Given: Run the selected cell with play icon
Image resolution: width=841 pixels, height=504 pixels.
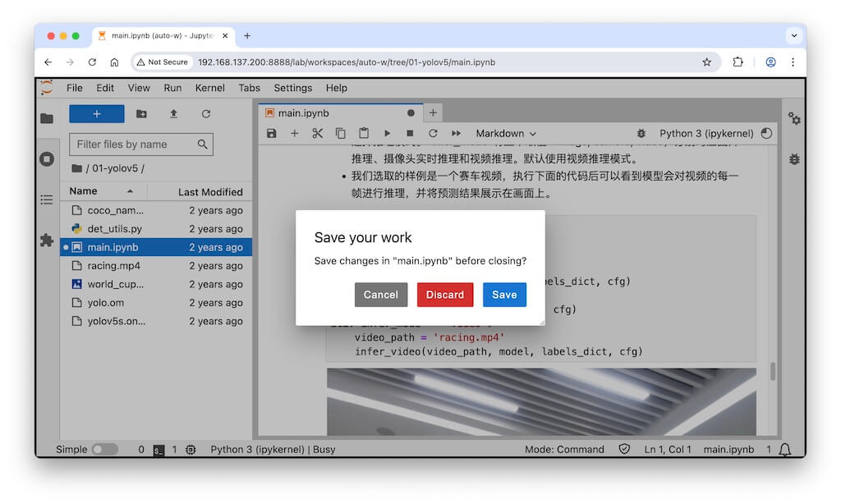Looking at the screenshot, I should click(x=387, y=133).
